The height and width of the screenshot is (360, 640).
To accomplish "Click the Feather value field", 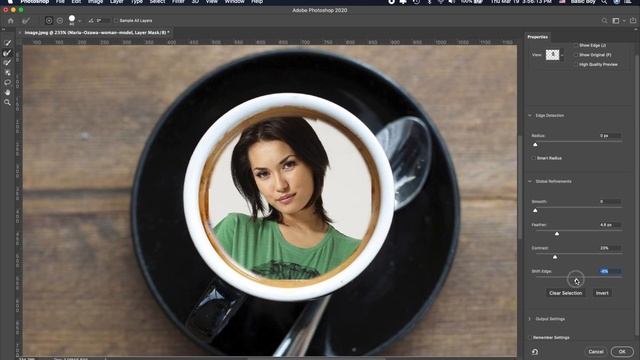I will click(610, 225).
